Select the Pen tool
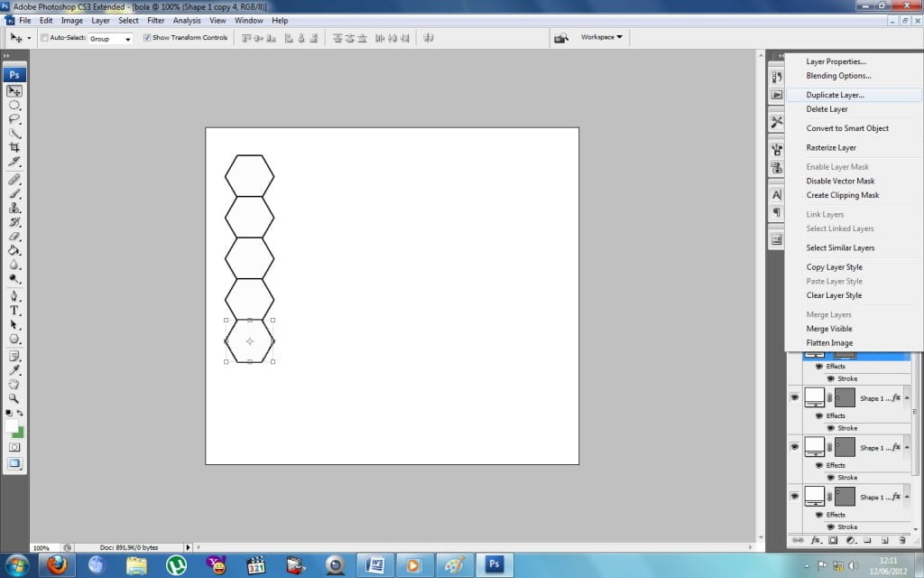This screenshot has width=924, height=578. (x=14, y=295)
